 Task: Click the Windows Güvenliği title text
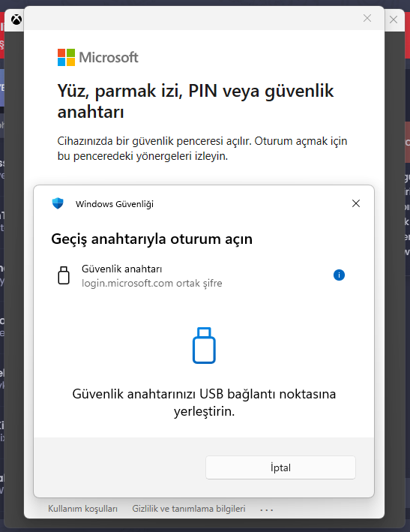(115, 204)
